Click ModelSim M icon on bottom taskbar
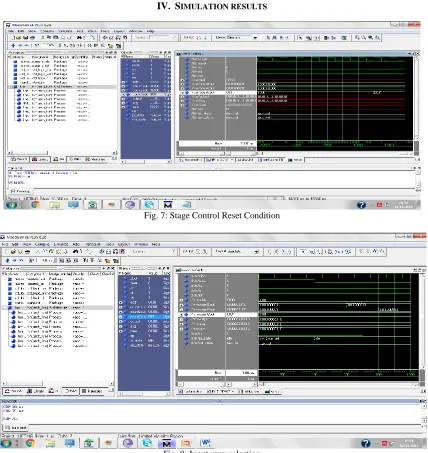This screenshot has height=453, width=428. pos(166,443)
